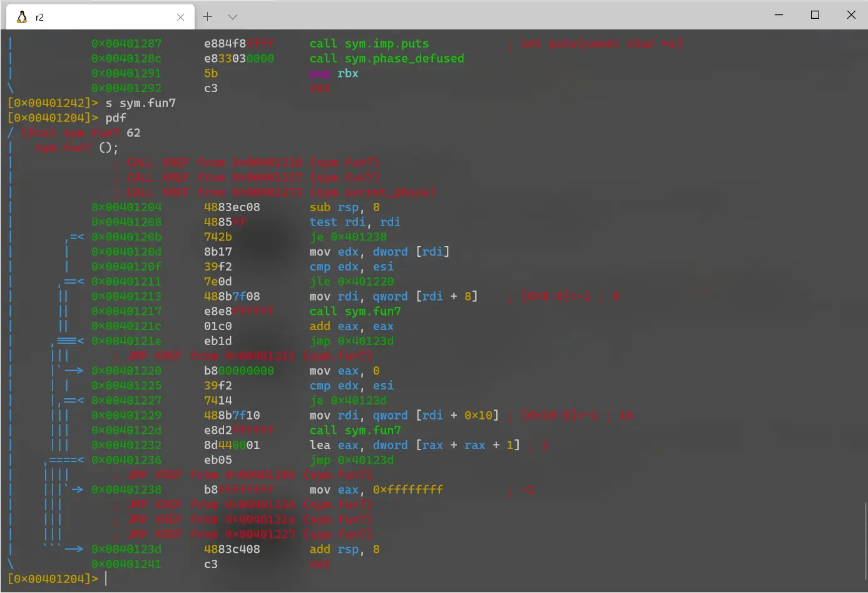Click the terminal vertical scrollbar
Viewport: 868px width, 593px height.
tap(864, 541)
